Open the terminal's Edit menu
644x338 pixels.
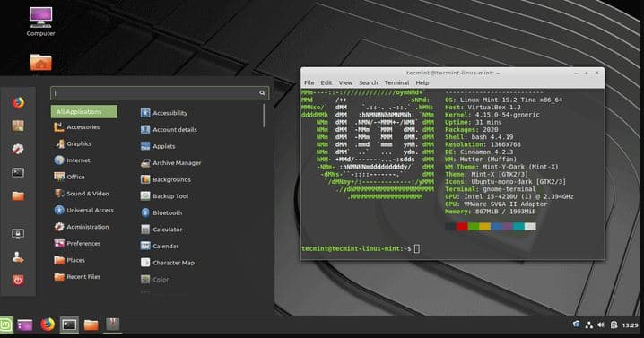pos(326,82)
